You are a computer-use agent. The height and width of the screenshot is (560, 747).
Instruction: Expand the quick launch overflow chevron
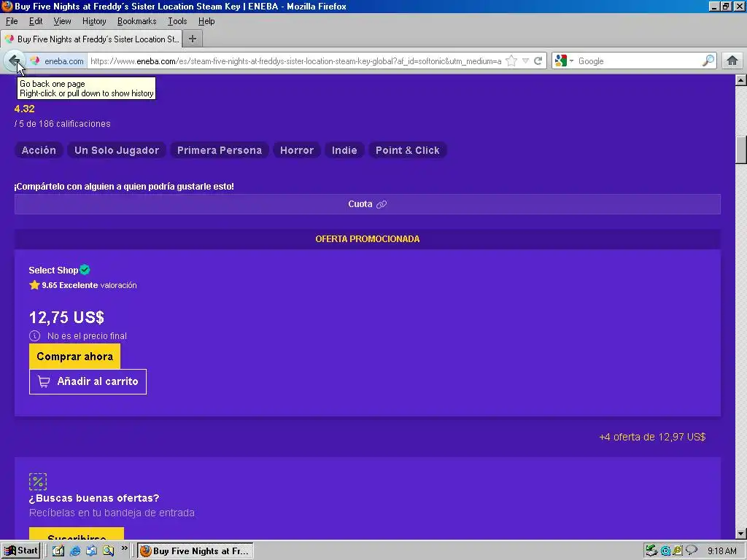[124, 548]
